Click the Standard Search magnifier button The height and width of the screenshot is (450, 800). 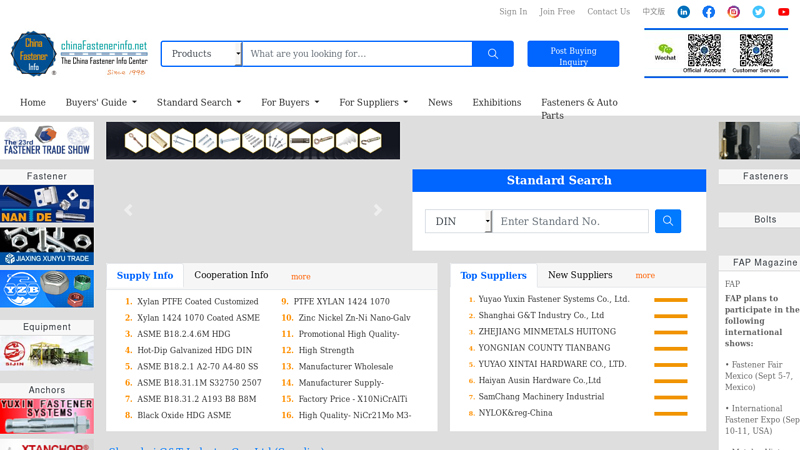(667, 221)
